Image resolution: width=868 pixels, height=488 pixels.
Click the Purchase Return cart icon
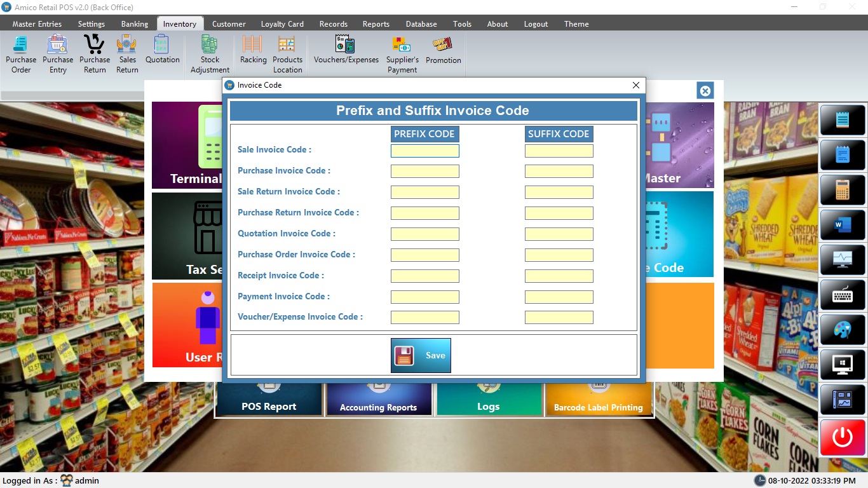95,45
